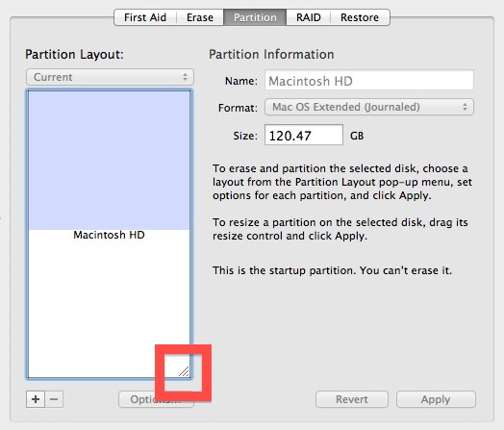Viewport: 504px width, 430px height.
Task: Click the minus button to remove a partition
Action: (x=54, y=399)
